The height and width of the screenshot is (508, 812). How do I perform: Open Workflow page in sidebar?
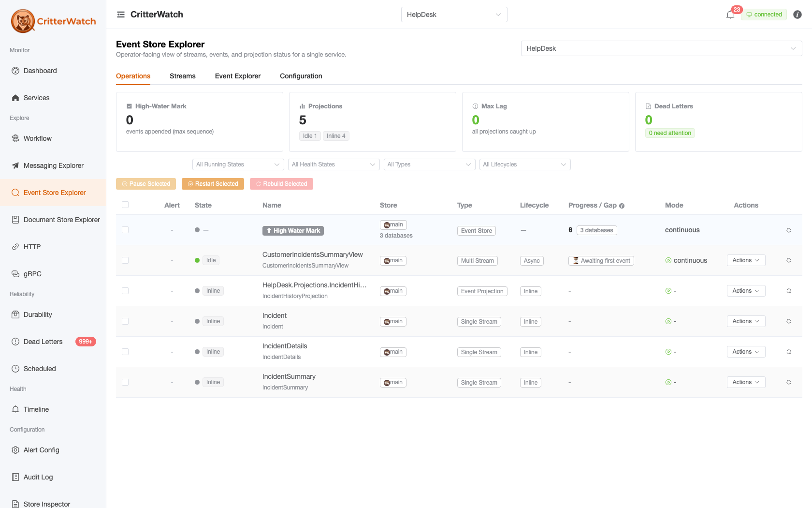[x=53, y=138]
